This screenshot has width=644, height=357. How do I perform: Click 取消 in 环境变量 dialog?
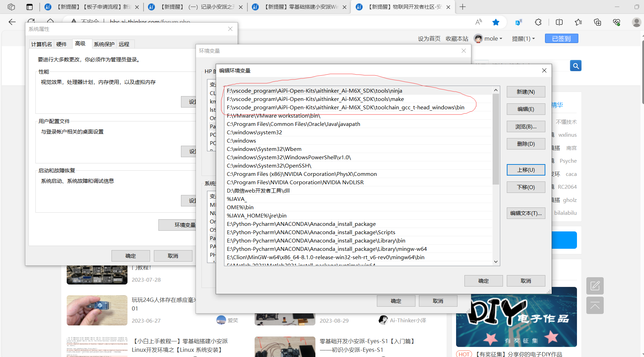point(438,301)
